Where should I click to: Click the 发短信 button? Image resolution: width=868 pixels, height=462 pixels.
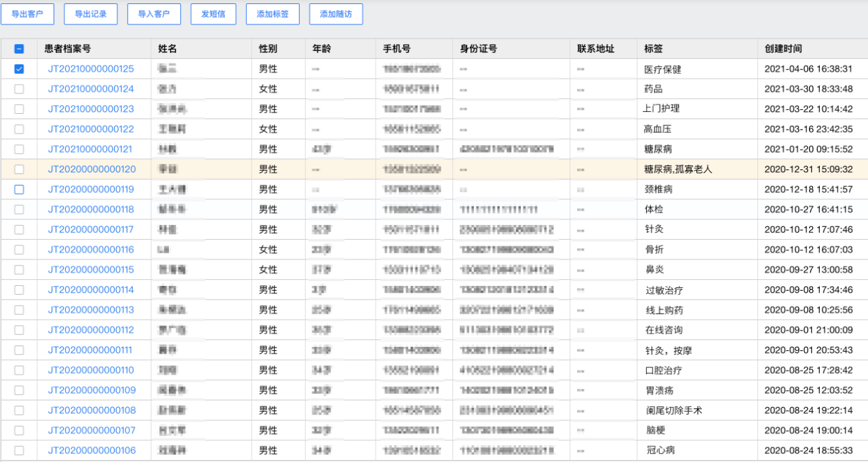tap(214, 14)
